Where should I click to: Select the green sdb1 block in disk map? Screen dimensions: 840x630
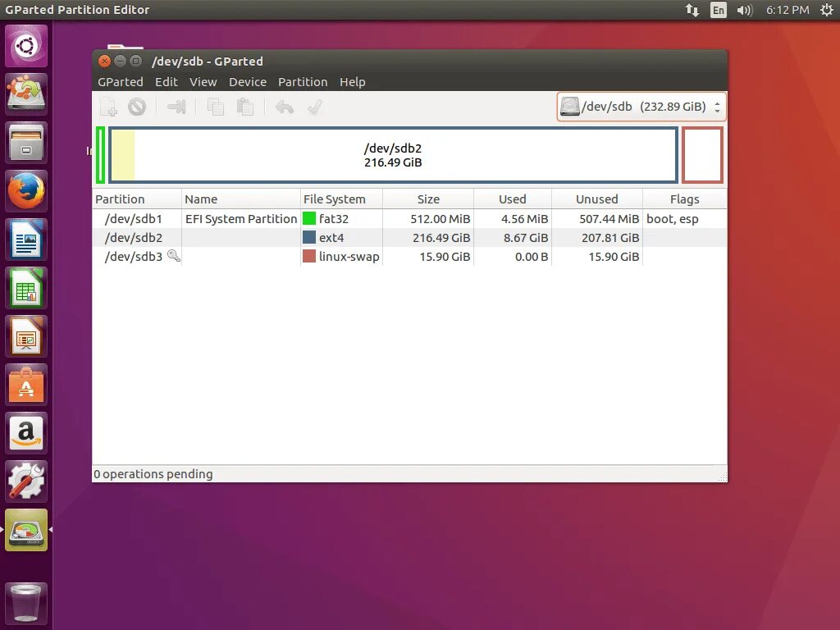point(101,155)
